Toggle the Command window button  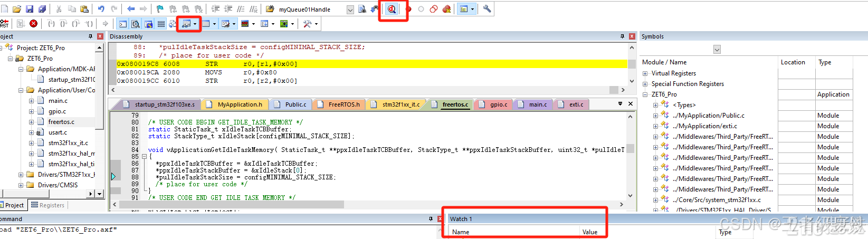click(x=122, y=24)
